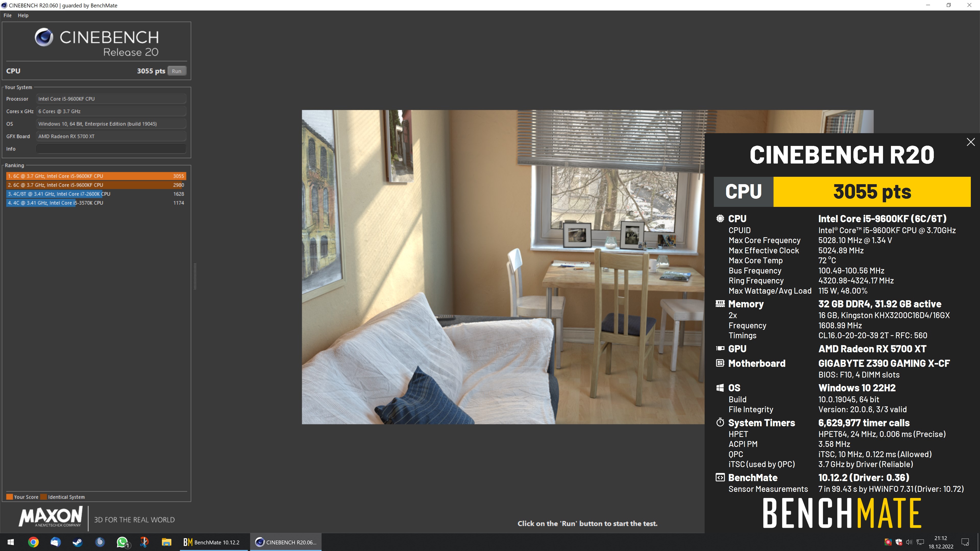Viewport: 980px width, 551px height.
Task: Click the Memory module icon in BenchMate panel
Action: pos(720,304)
